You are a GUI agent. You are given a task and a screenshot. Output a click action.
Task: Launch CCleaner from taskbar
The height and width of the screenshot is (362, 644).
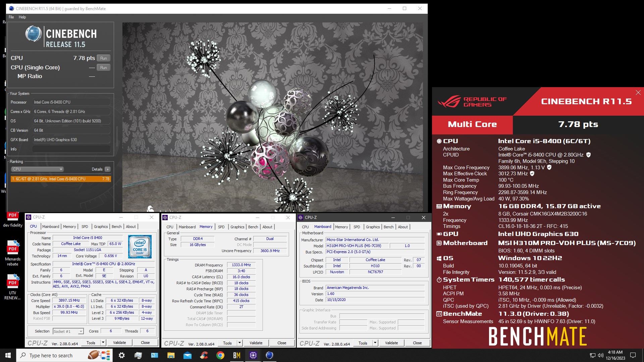[204, 355]
